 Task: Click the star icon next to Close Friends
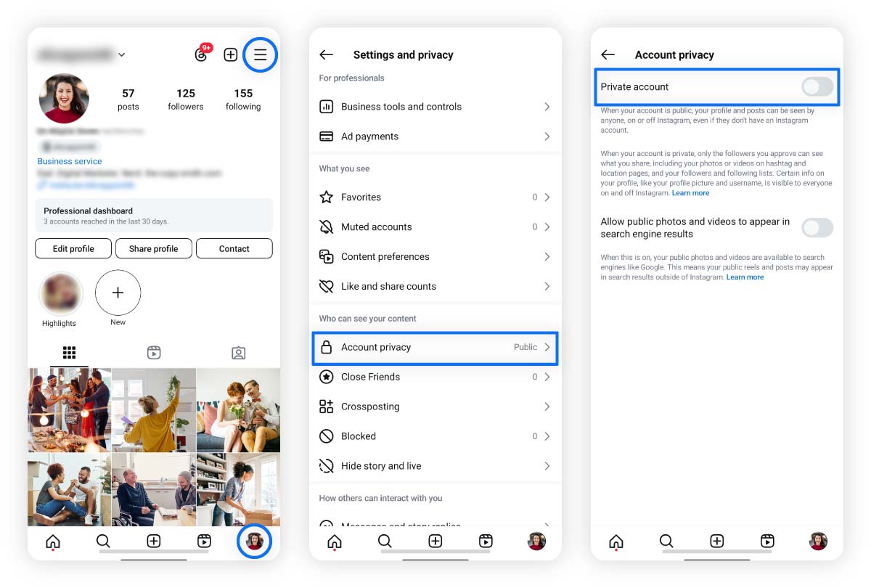coord(327,377)
